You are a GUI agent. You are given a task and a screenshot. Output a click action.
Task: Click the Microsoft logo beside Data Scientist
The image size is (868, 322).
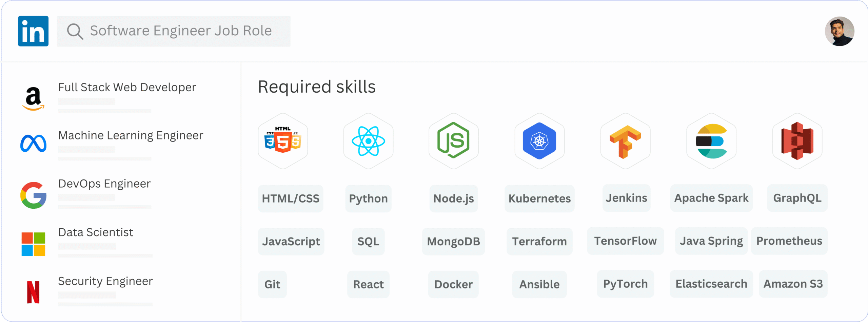[x=33, y=244]
